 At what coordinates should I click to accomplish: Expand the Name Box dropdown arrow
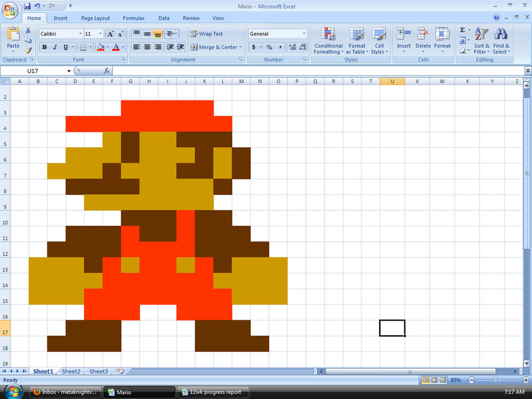69,71
